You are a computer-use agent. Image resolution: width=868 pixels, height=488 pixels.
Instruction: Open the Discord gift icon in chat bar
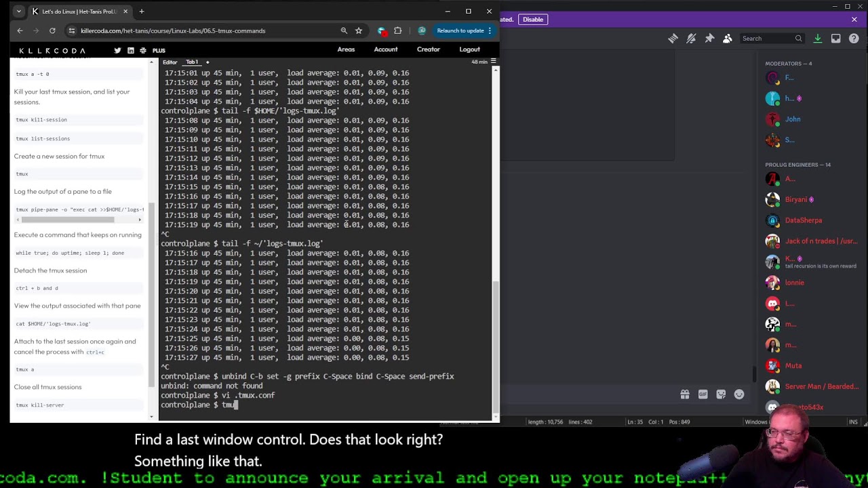click(x=685, y=394)
